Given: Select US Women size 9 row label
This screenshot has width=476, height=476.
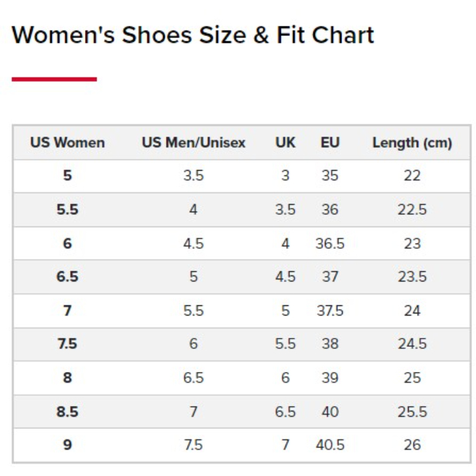Looking at the screenshot, I should point(67,445).
